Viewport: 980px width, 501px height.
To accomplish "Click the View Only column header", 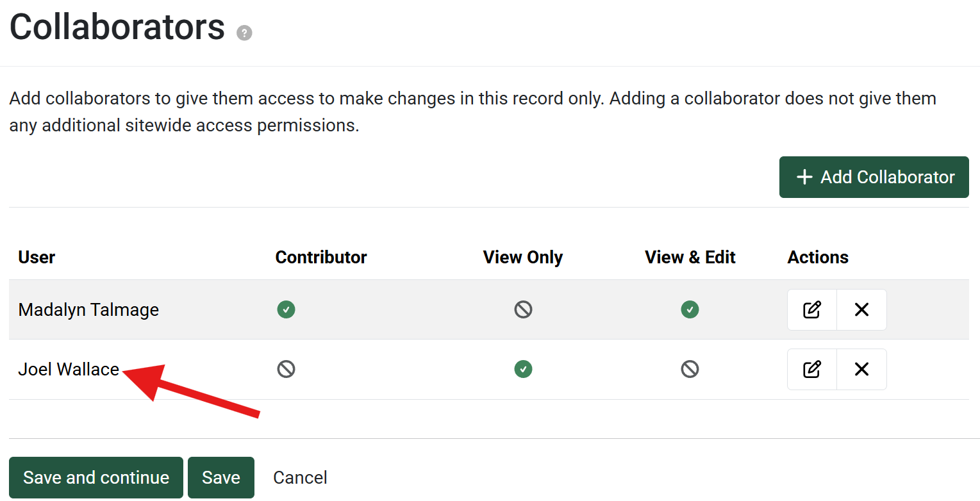I will tap(523, 258).
